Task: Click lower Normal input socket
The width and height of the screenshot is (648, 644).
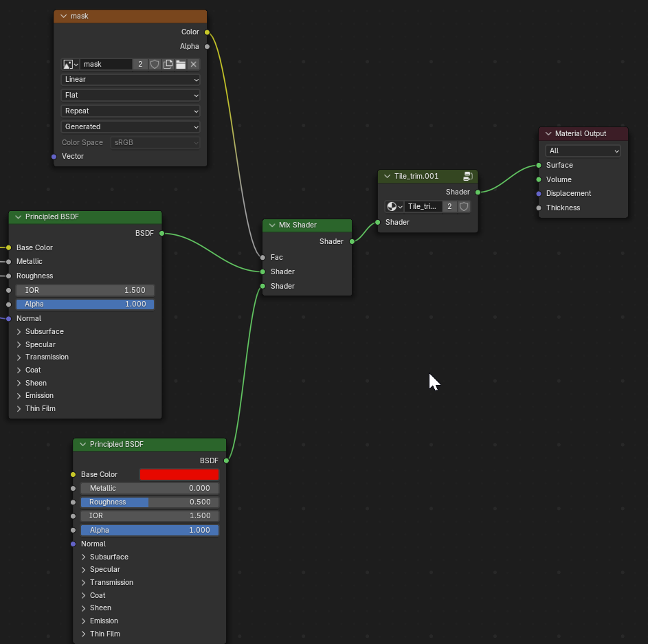Action: [x=73, y=544]
